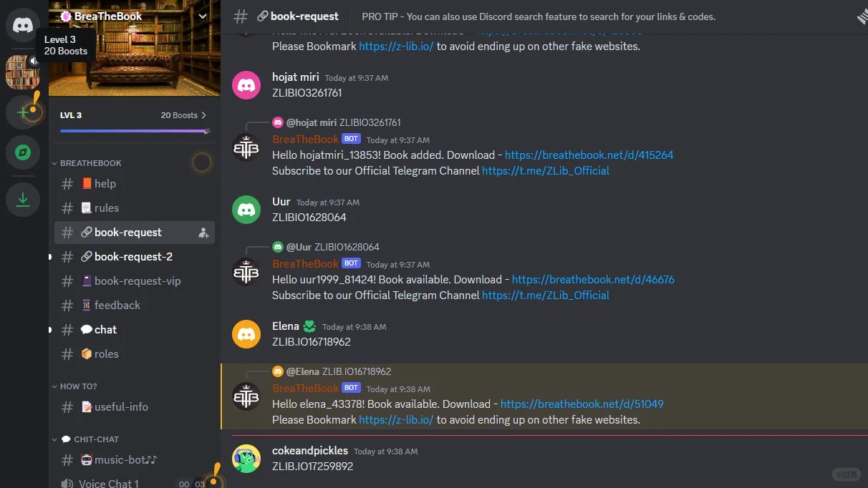Open link breathebook.net/d/415264
The height and width of the screenshot is (488, 868).
(x=589, y=155)
